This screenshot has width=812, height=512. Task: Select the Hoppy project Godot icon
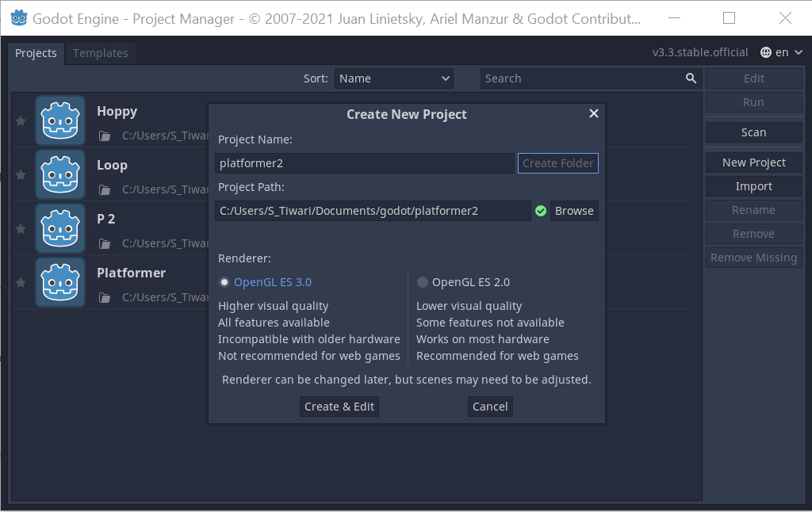click(x=60, y=120)
